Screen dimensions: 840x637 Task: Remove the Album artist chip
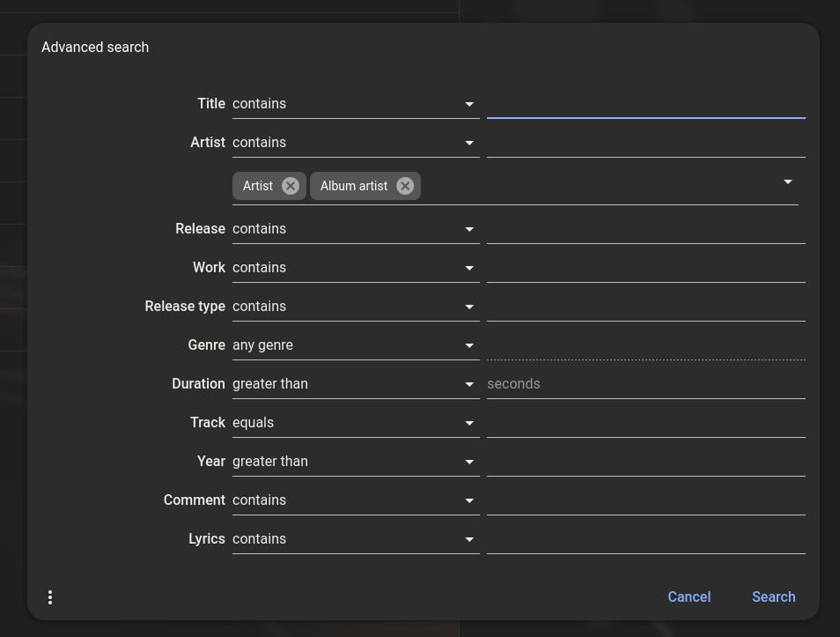[x=405, y=186]
